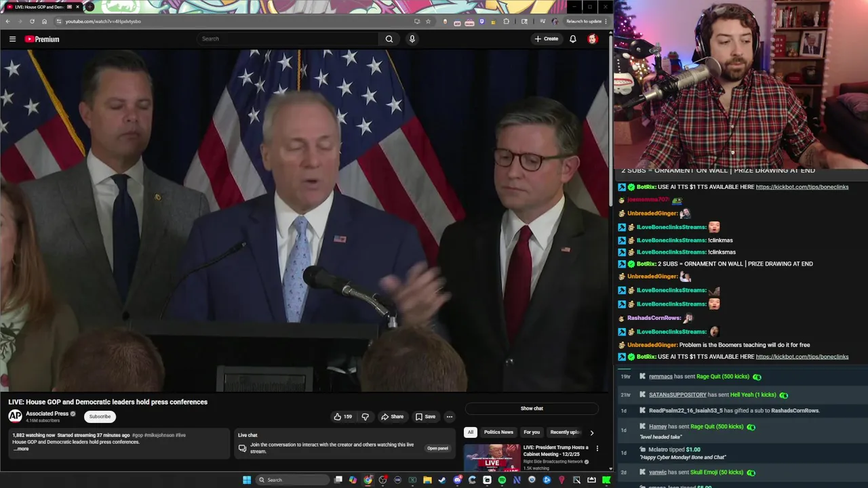Open YouTube notifications bell
Image resolution: width=868 pixels, height=488 pixels.
coord(573,39)
